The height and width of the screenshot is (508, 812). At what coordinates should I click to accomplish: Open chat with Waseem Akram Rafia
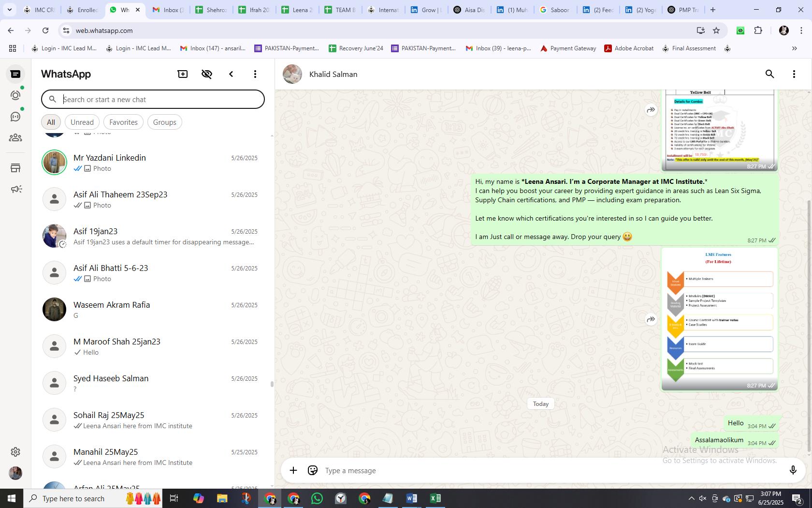pyautogui.click(x=152, y=310)
